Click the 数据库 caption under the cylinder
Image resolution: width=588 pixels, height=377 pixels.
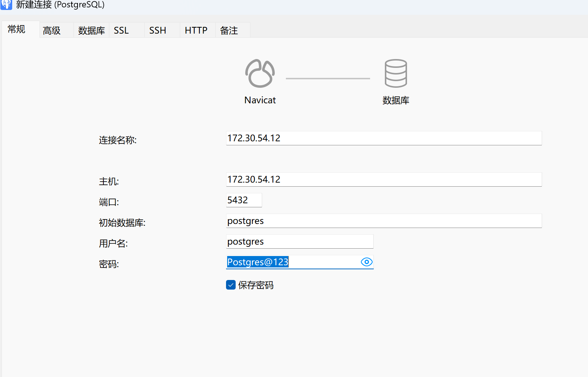pos(396,100)
